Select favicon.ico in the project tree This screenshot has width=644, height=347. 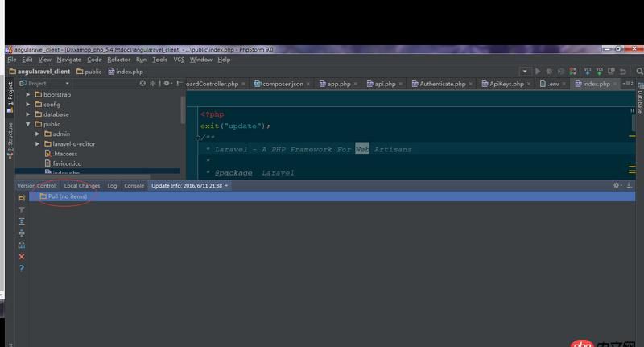point(64,163)
